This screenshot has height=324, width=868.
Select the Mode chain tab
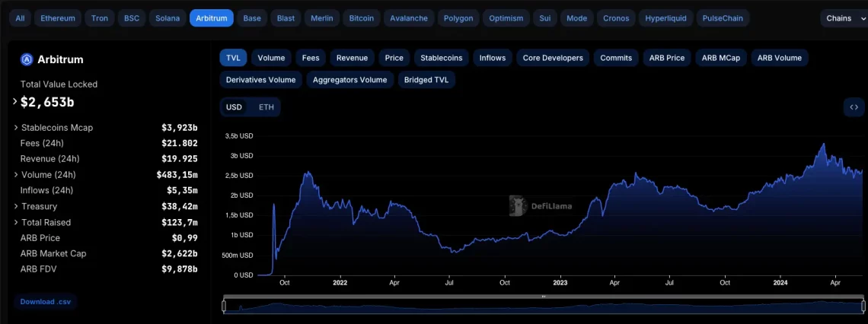tap(577, 18)
